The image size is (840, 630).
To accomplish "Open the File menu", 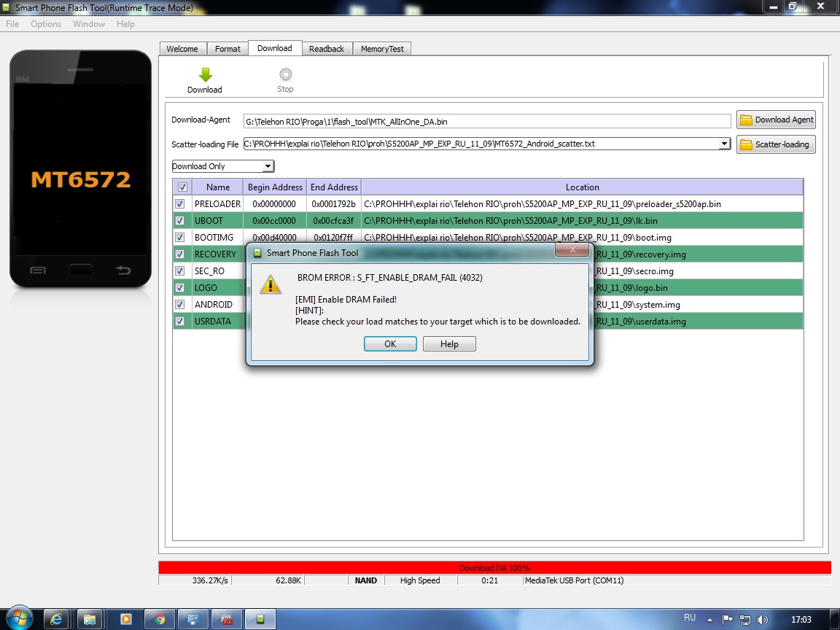I will 12,24.
